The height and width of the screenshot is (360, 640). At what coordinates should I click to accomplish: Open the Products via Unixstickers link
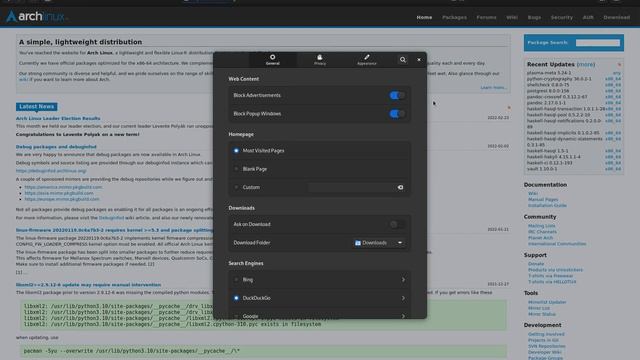(x=555, y=270)
